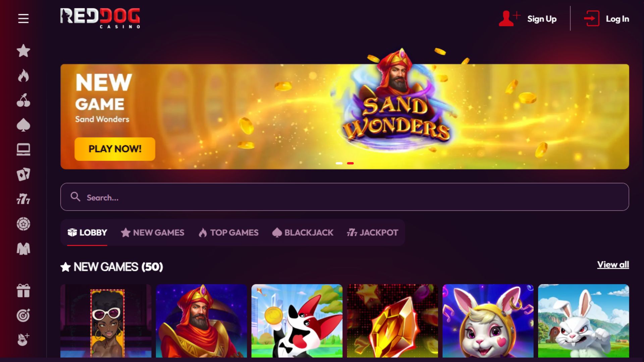The width and height of the screenshot is (644, 362).
Task: Select the Blackjack tab
Action: (x=303, y=233)
